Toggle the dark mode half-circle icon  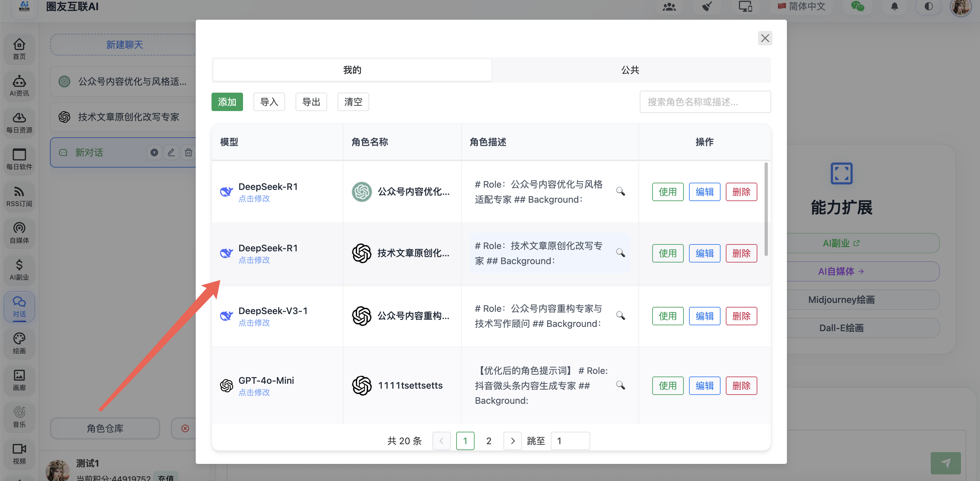coord(929,7)
